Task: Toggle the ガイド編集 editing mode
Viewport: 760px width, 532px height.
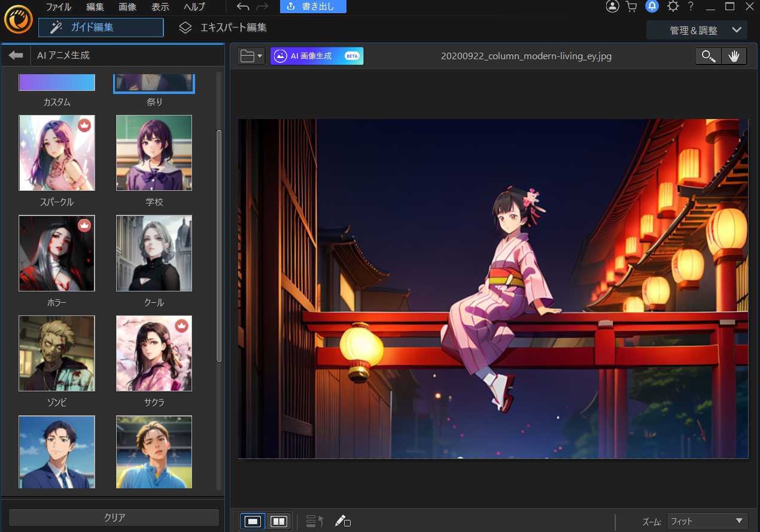Action: pyautogui.click(x=101, y=27)
